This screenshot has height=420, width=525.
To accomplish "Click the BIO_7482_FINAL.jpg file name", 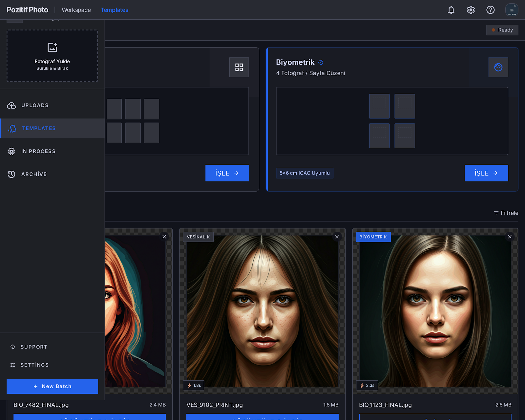I will click(41, 405).
